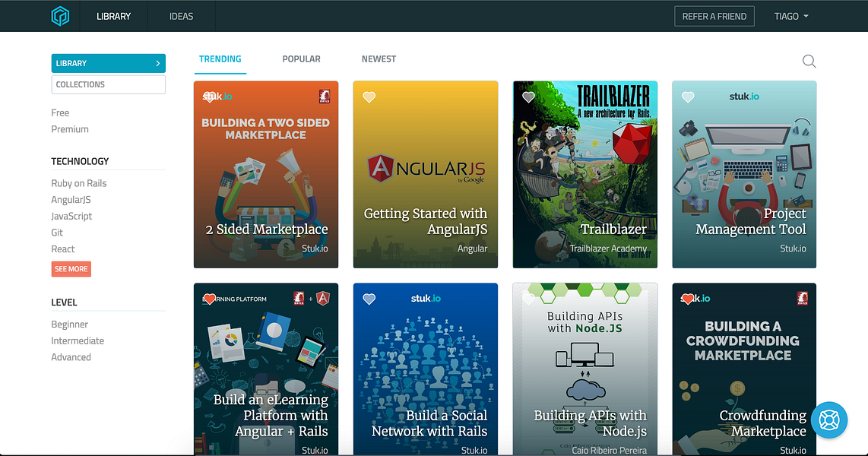The width and height of the screenshot is (868, 456).
Task: Click the hexagon logo in the header
Action: (x=60, y=16)
